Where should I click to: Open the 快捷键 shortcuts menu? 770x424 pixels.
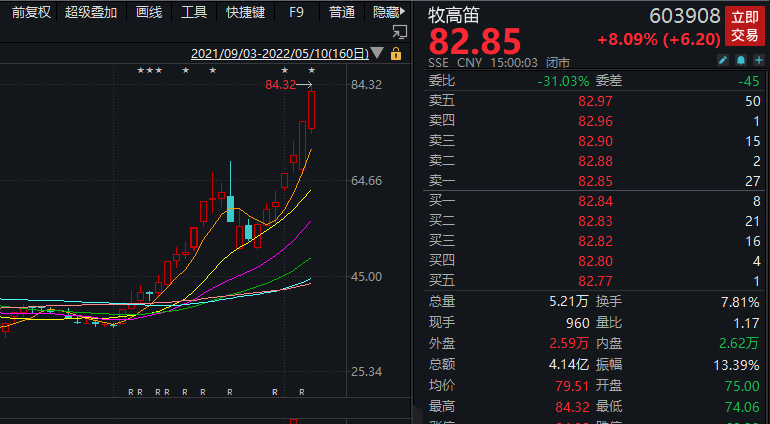pos(246,12)
